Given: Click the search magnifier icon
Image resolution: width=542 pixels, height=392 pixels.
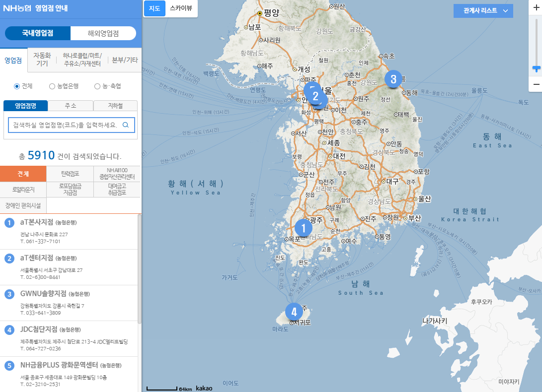Looking at the screenshot, I should coord(126,125).
